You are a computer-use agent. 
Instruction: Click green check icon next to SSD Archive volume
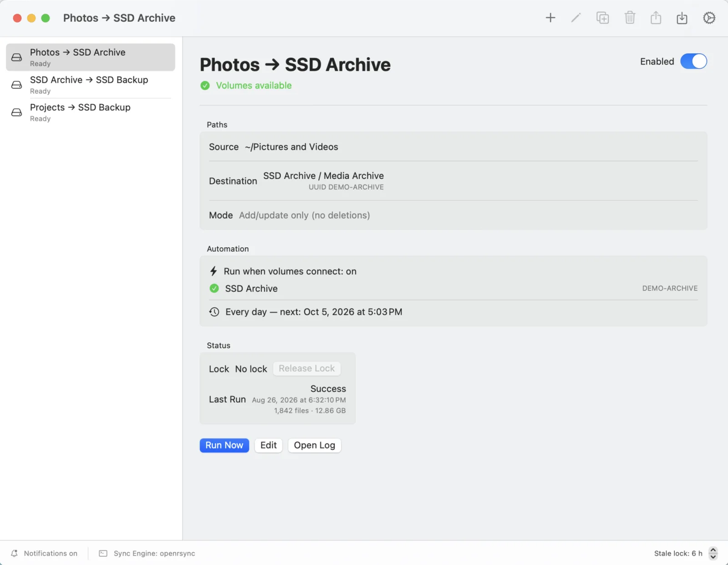point(214,288)
